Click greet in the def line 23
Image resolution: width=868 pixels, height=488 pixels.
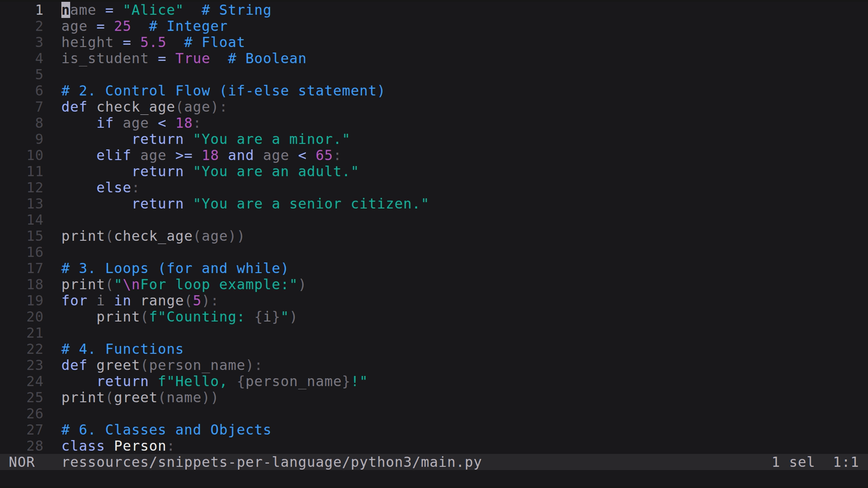point(118,366)
